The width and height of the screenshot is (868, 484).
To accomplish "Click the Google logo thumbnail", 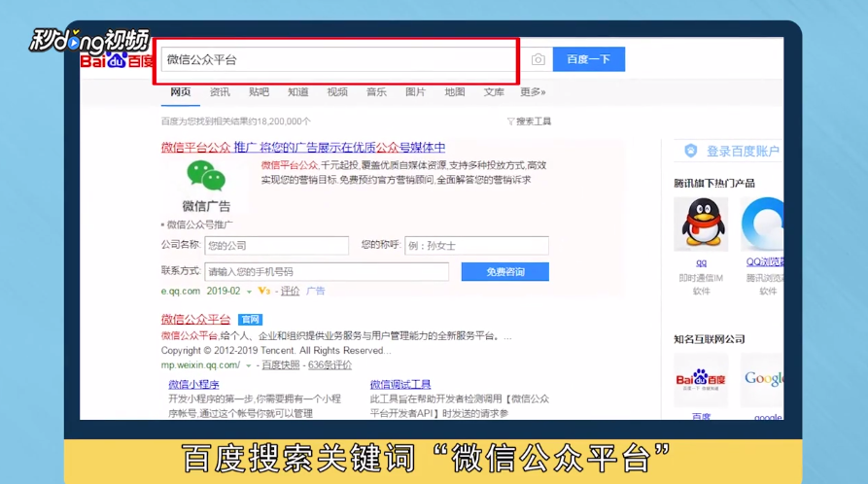I will (762, 380).
